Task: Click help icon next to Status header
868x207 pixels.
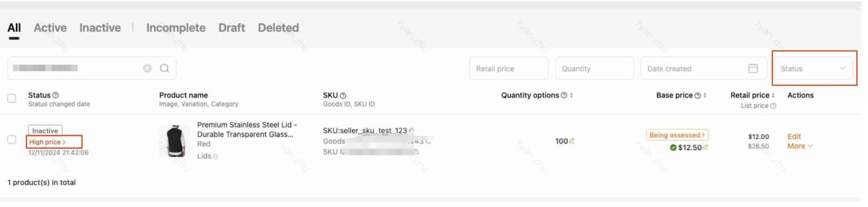Action: (56, 95)
